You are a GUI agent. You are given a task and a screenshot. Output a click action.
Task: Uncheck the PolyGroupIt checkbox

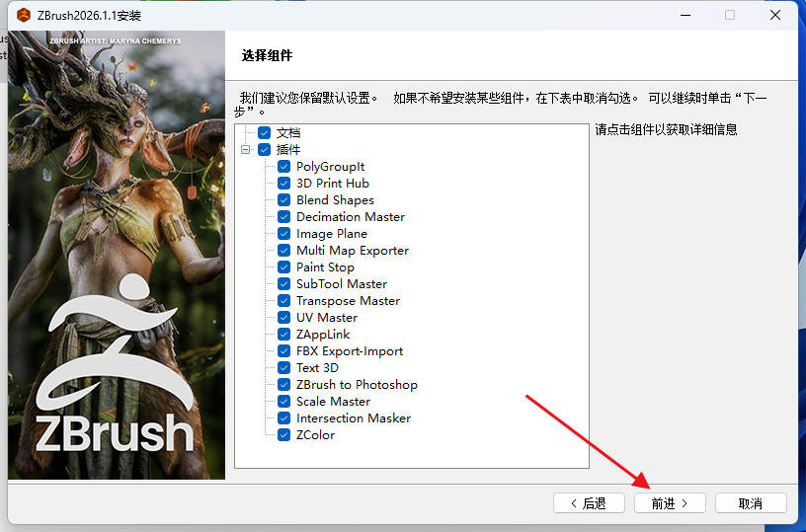(283, 167)
